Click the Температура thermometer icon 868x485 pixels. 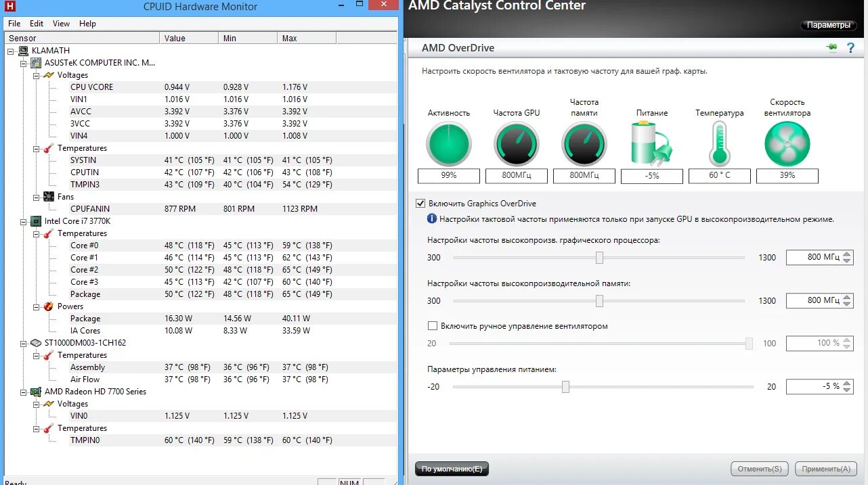coord(719,143)
